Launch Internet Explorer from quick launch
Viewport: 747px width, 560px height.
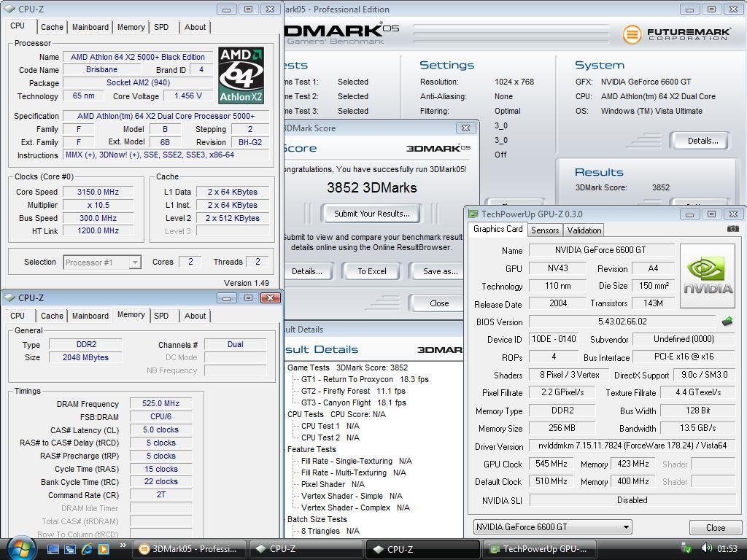point(87,549)
